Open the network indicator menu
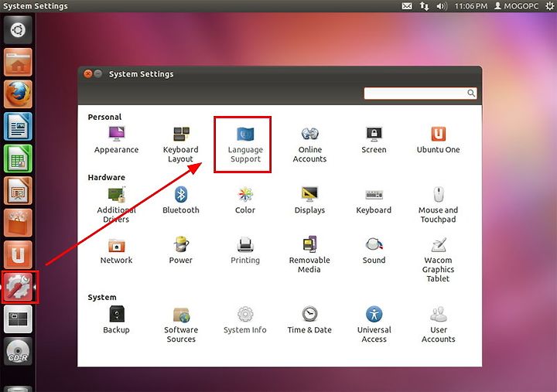Viewport: 557px width, 392px height. coord(424,6)
